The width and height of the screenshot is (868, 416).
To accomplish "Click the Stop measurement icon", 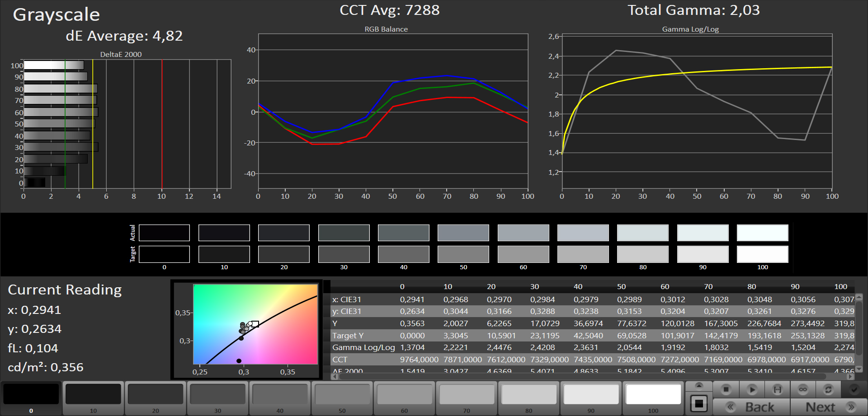I will coord(726,389).
